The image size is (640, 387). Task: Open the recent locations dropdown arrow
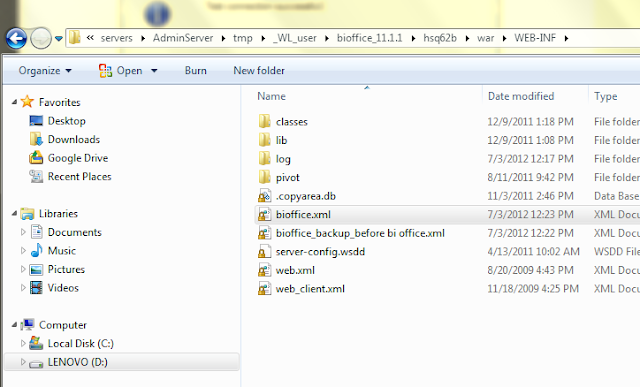[59, 38]
